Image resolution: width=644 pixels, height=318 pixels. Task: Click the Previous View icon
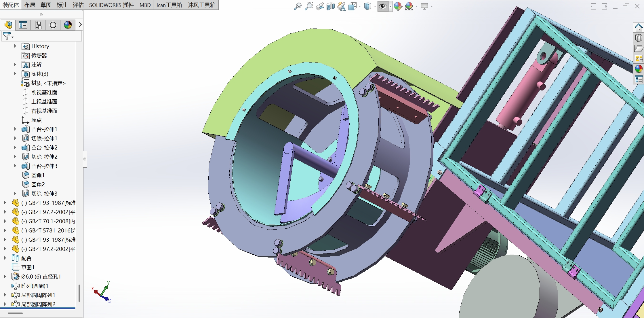(320, 6)
